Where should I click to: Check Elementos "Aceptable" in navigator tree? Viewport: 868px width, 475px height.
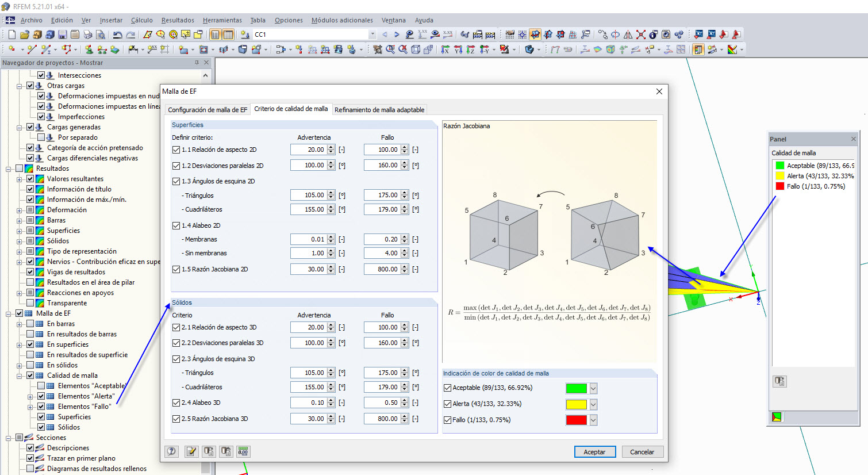pos(41,386)
